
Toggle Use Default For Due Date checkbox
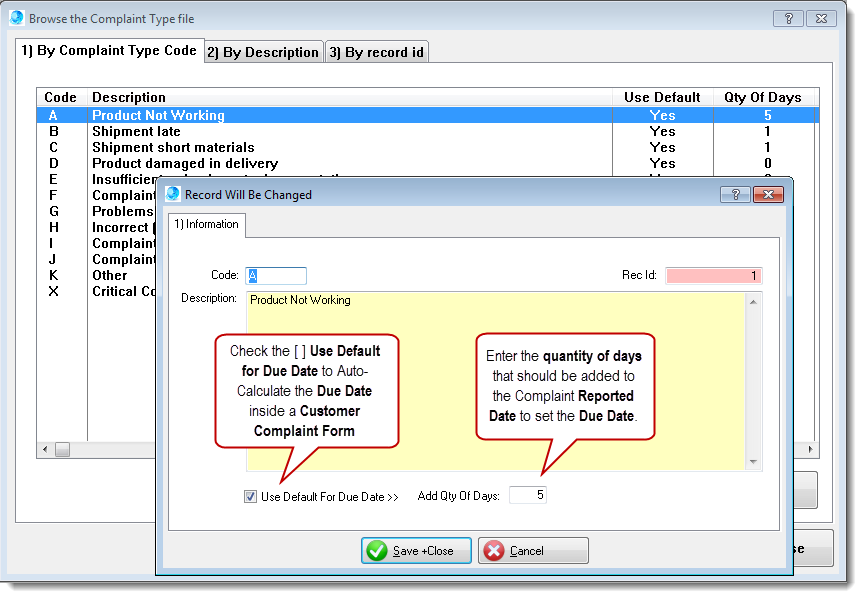click(x=250, y=496)
